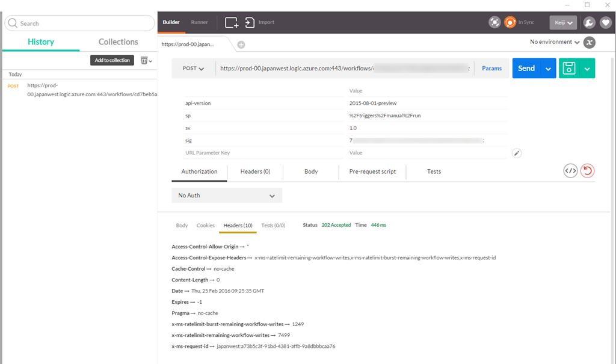
Task: Open the POST method dropdown
Action: 193,69
